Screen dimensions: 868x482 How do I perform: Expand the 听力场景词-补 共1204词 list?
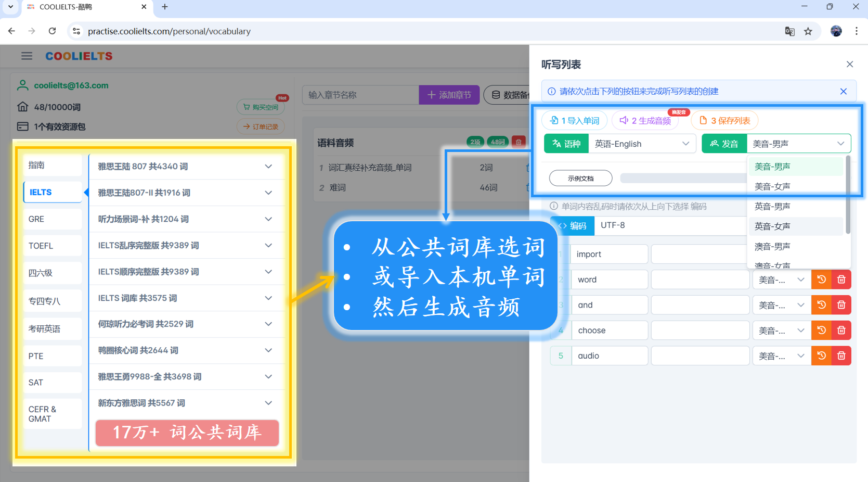point(186,219)
